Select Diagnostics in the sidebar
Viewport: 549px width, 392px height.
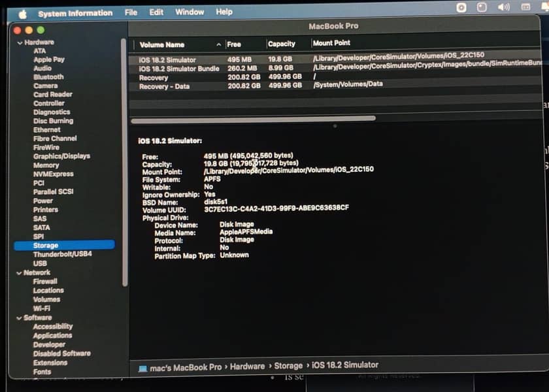click(52, 112)
